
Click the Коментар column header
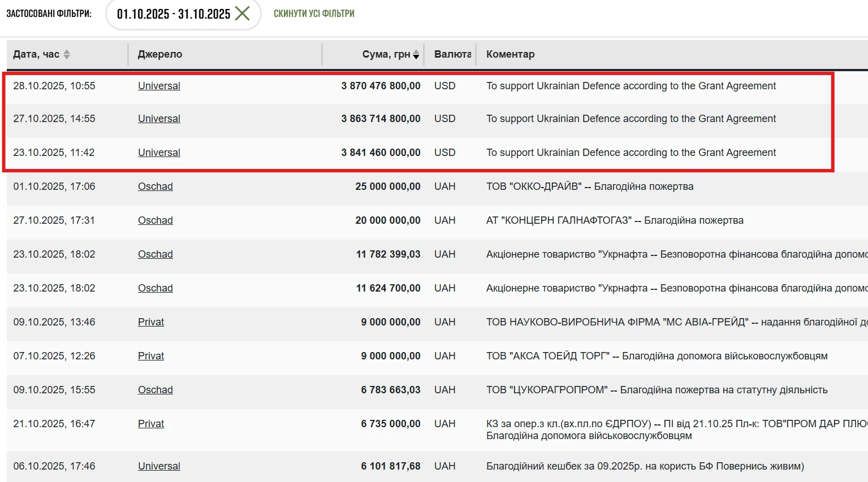tap(510, 54)
